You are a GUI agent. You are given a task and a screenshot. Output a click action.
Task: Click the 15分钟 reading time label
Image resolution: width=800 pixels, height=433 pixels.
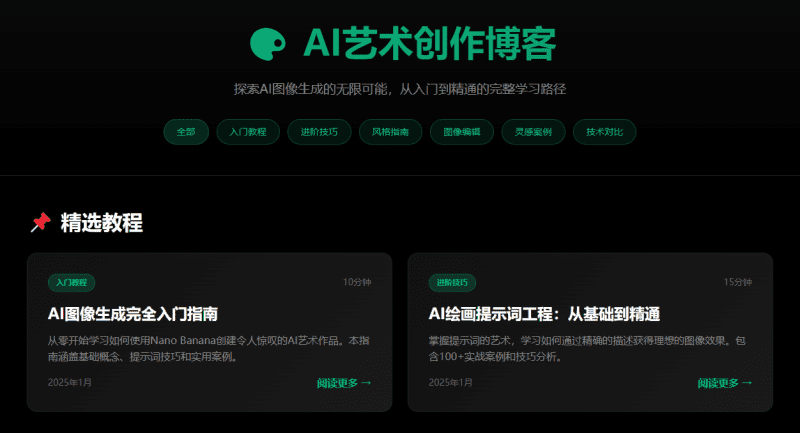(738, 282)
